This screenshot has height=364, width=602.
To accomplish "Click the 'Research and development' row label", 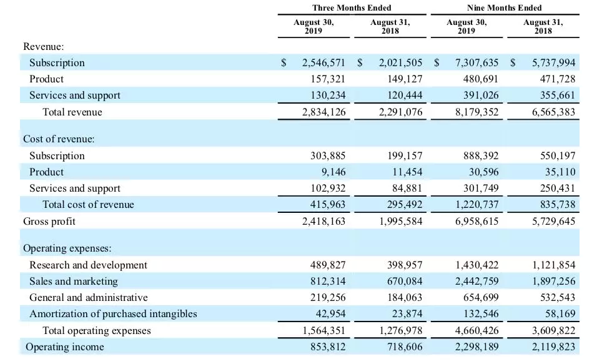I will point(88,265).
